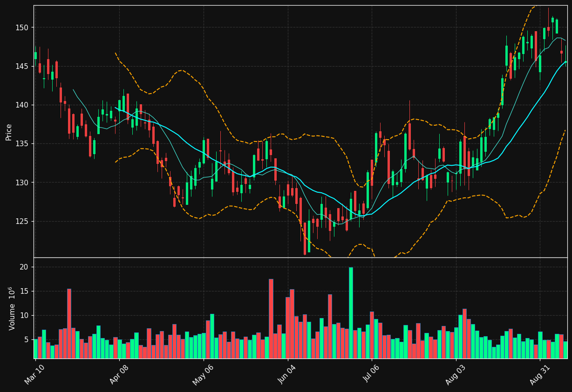Screen dimensions: 572x392
Task: Click the "Aug 03" date label
Action: pos(456,375)
